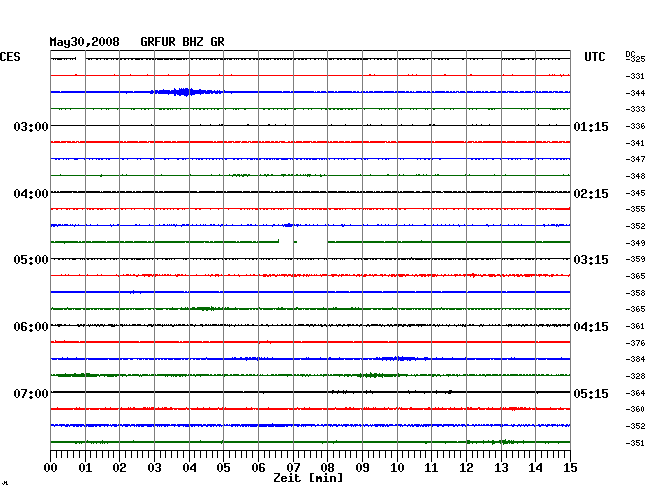The image size is (650, 494).
Task: Click x-axis minute tick label 06
Action: tap(258, 468)
